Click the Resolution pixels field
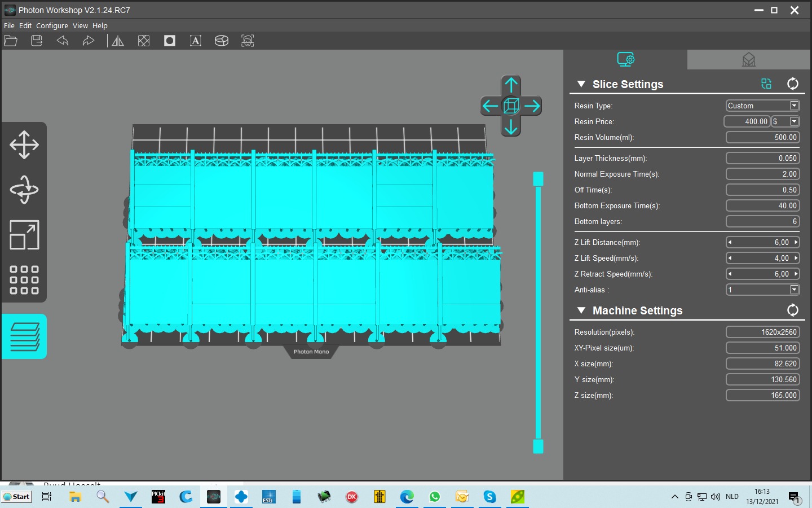This screenshot has width=812, height=508. coord(763,332)
